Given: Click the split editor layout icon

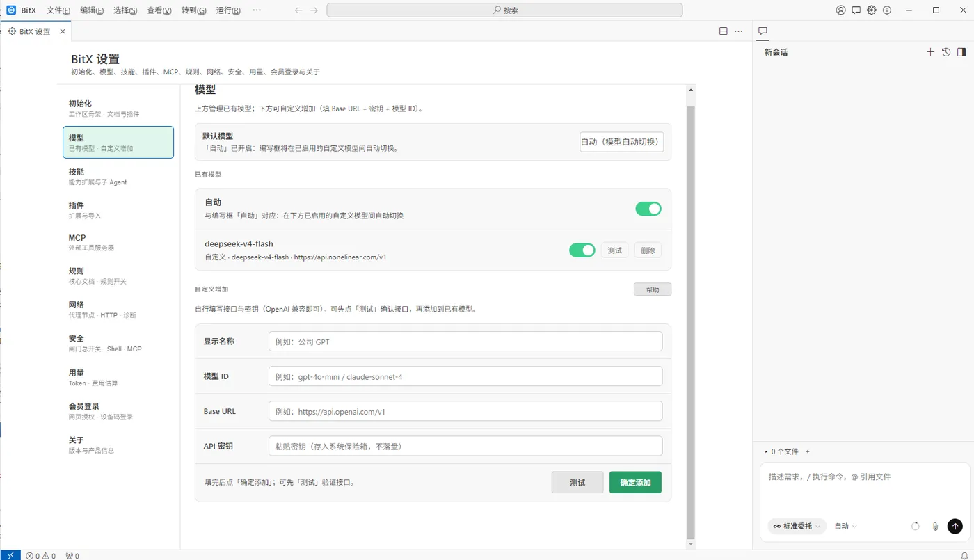Looking at the screenshot, I should point(723,31).
